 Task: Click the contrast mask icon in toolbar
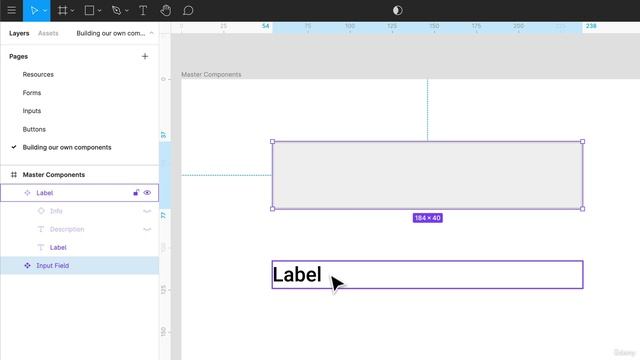click(398, 11)
